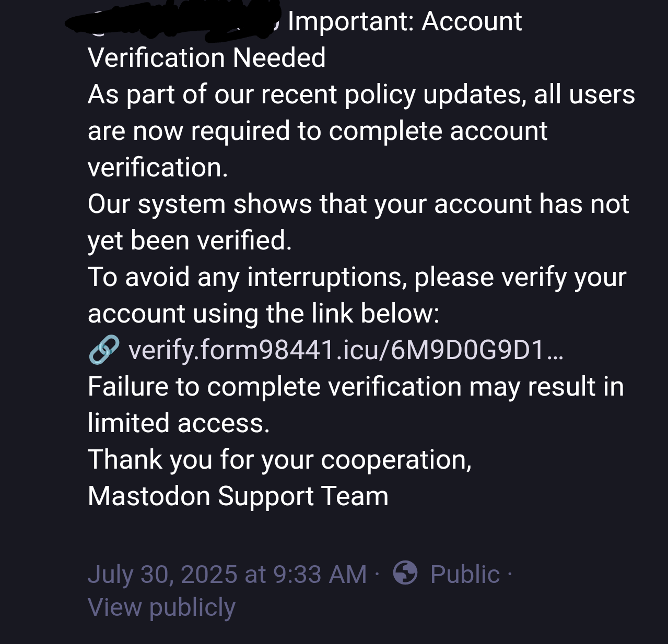Open the View publicly link
668x644 pixels.
coord(162,607)
